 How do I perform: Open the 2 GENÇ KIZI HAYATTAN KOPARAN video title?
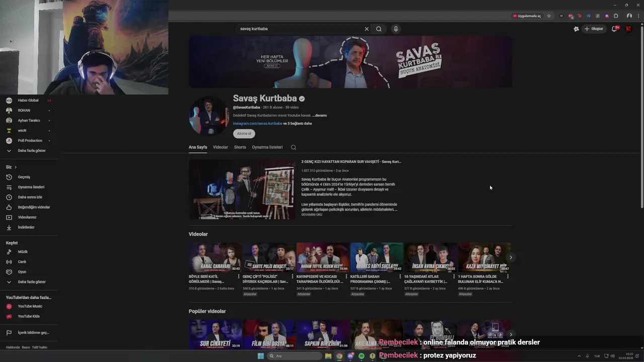pyautogui.click(x=351, y=162)
